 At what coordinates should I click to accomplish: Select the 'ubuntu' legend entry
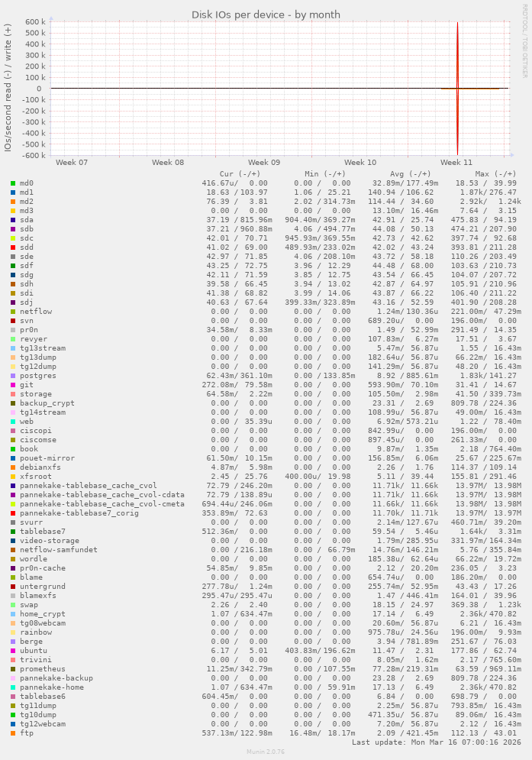point(34,651)
